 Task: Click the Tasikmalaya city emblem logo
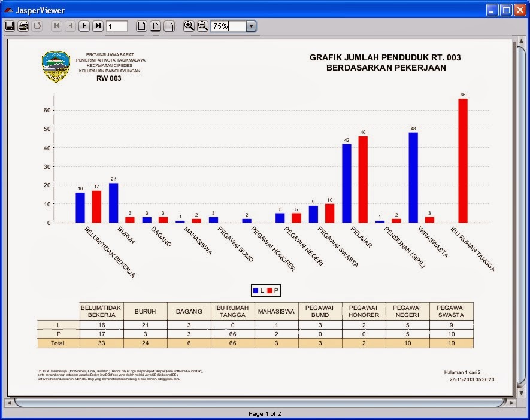[56, 66]
